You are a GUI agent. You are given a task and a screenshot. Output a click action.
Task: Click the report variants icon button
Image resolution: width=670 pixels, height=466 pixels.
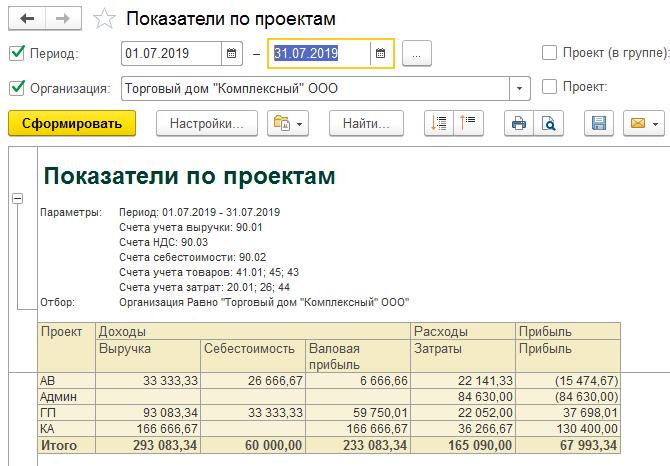tap(282, 123)
